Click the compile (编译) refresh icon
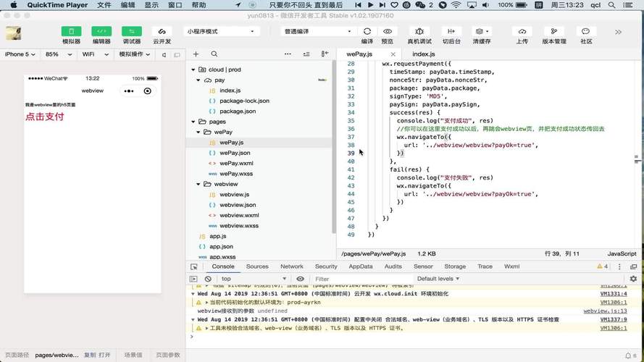Viewport: 644px width, 362px height. [367, 31]
